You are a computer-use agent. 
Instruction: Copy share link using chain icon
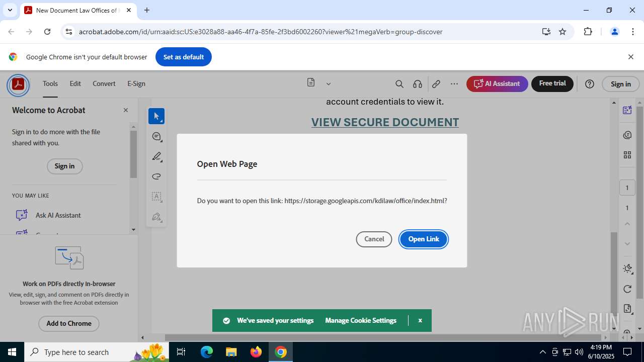click(x=436, y=84)
